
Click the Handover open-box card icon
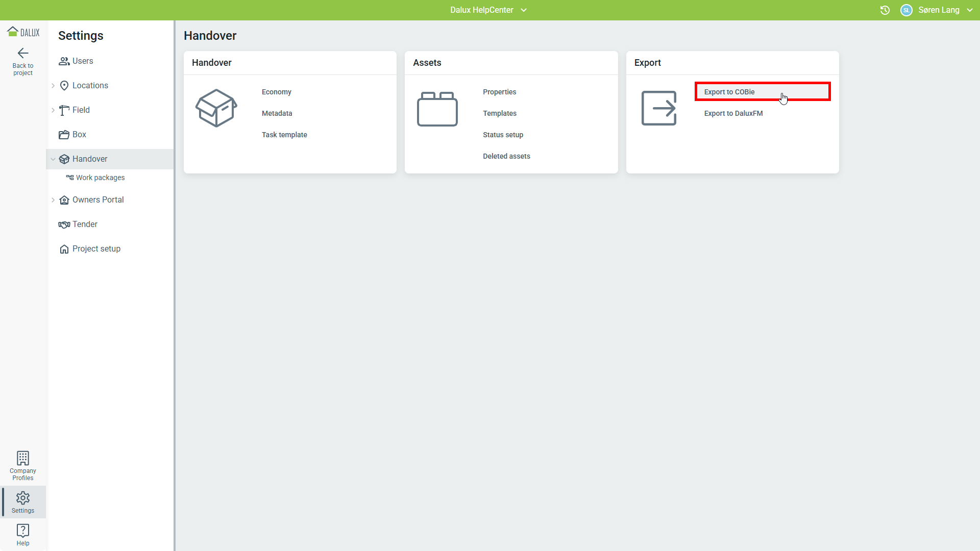point(216,108)
